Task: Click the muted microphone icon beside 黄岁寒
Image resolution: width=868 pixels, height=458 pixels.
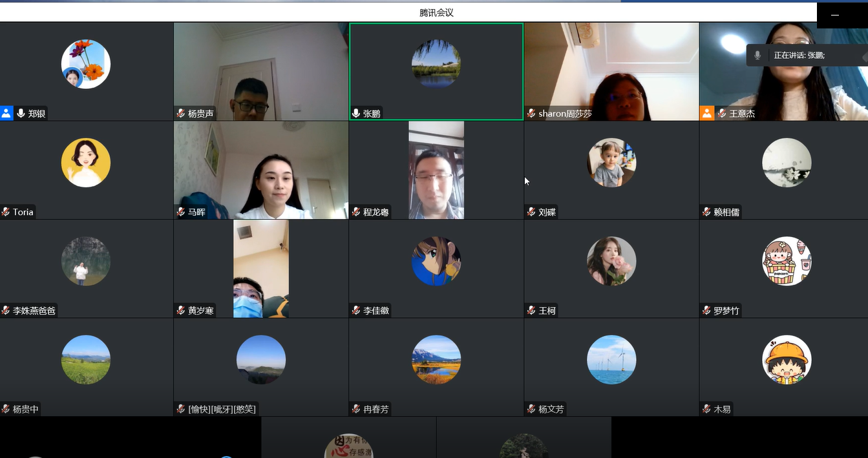Action: [x=181, y=311]
